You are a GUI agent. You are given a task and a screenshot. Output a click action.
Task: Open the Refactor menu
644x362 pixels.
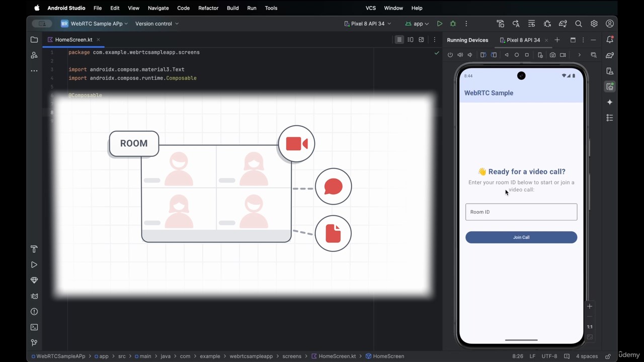coord(208,8)
